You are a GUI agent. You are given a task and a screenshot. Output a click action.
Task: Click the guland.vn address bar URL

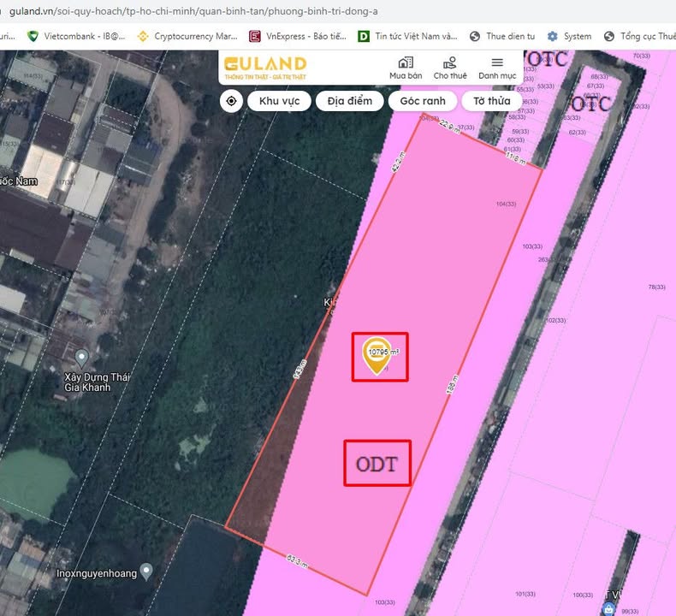(x=193, y=11)
